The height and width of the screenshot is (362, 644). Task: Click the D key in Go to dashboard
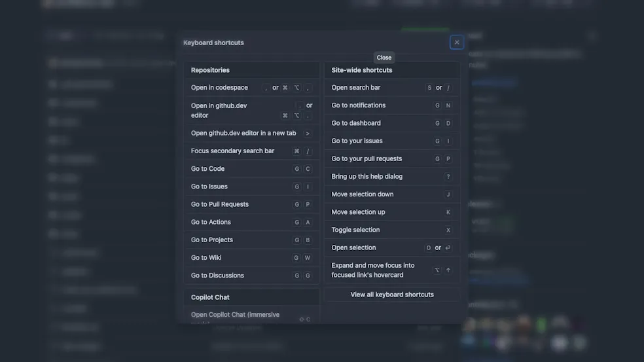(448, 123)
